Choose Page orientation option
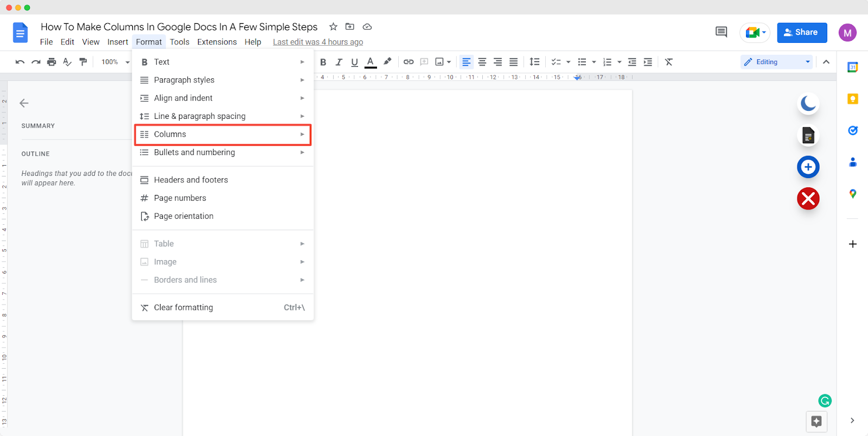 pyautogui.click(x=222, y=216)
